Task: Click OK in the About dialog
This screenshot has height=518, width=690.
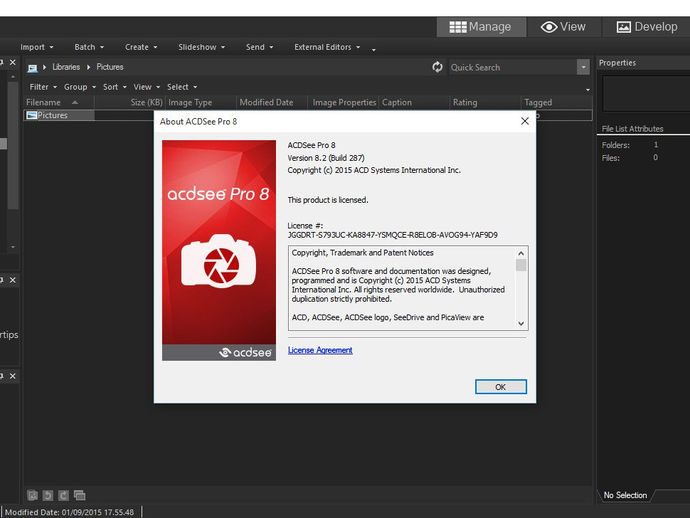Action: click(x=501, y=387)
